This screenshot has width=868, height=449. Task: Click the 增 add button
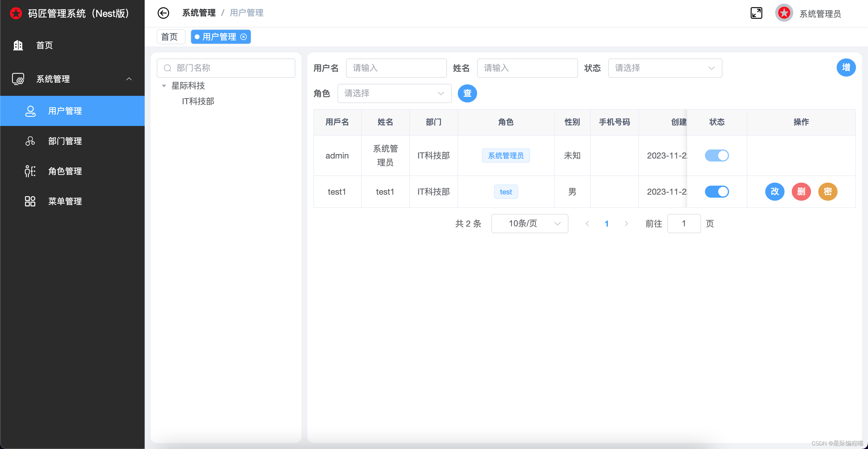[846, 68]
